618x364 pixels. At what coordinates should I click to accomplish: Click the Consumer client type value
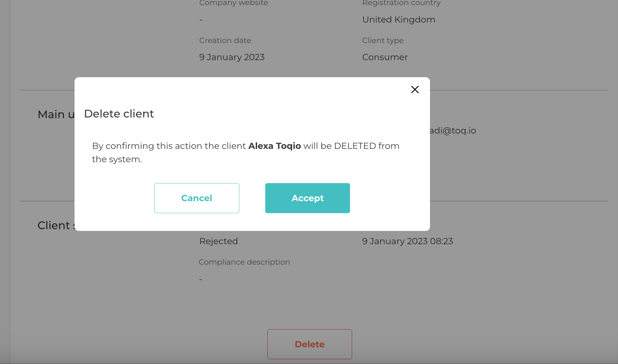[385, 57]
